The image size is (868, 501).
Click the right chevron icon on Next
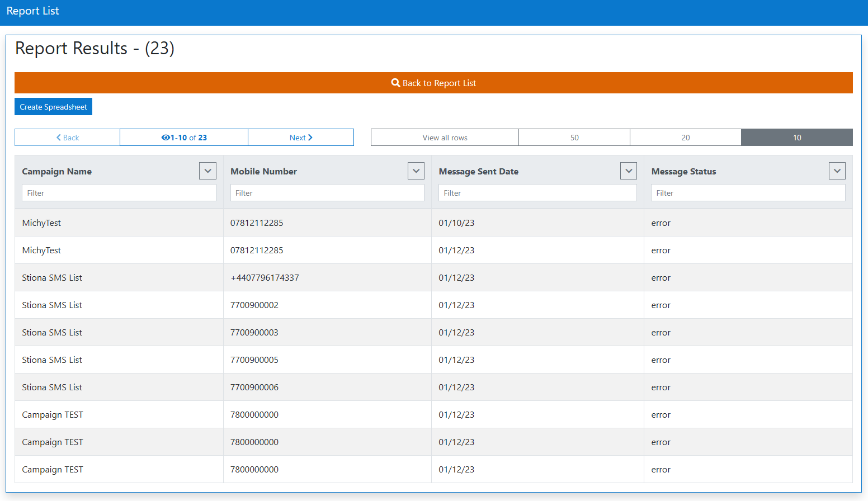(310, 138)
